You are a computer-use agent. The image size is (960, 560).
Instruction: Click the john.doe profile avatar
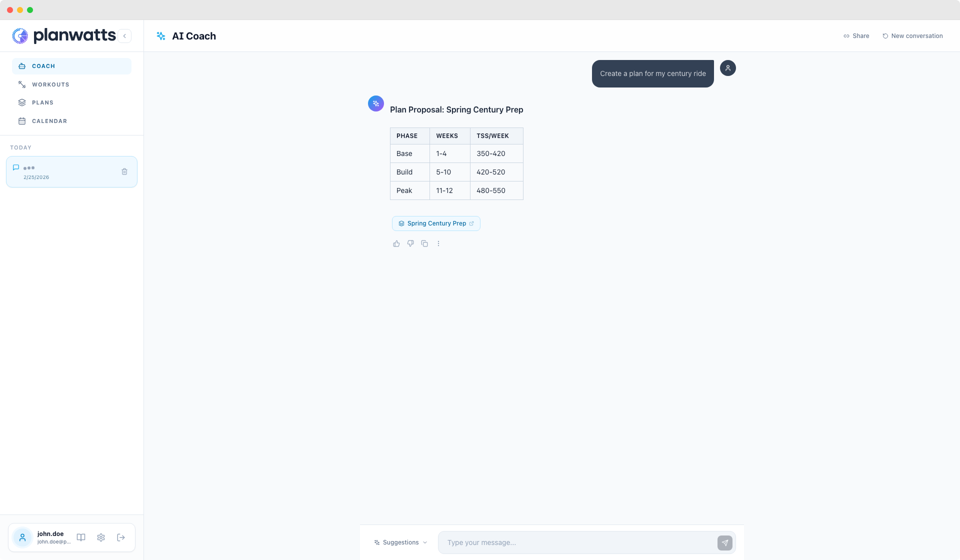click(22, 537)
